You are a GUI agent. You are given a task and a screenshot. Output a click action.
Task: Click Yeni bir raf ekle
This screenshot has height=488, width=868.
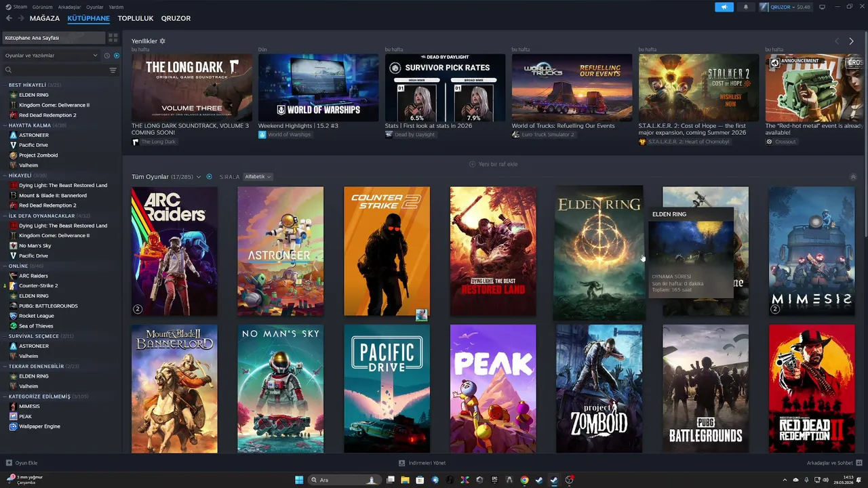[x=494, y=164]
